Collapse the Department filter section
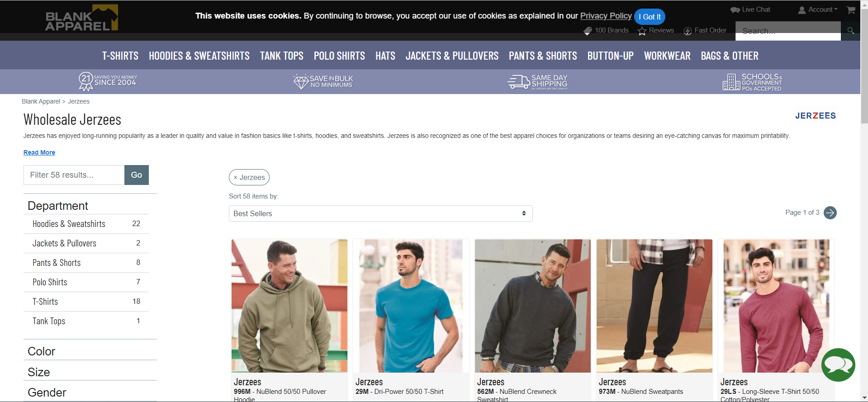This screenshot has width=868, height=402. 90,206
